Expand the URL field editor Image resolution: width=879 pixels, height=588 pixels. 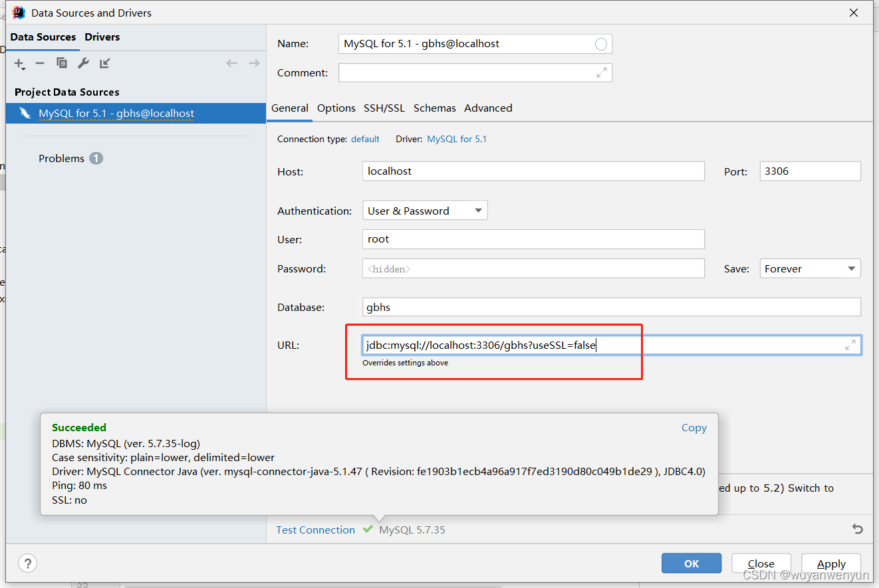coord(850,345)
